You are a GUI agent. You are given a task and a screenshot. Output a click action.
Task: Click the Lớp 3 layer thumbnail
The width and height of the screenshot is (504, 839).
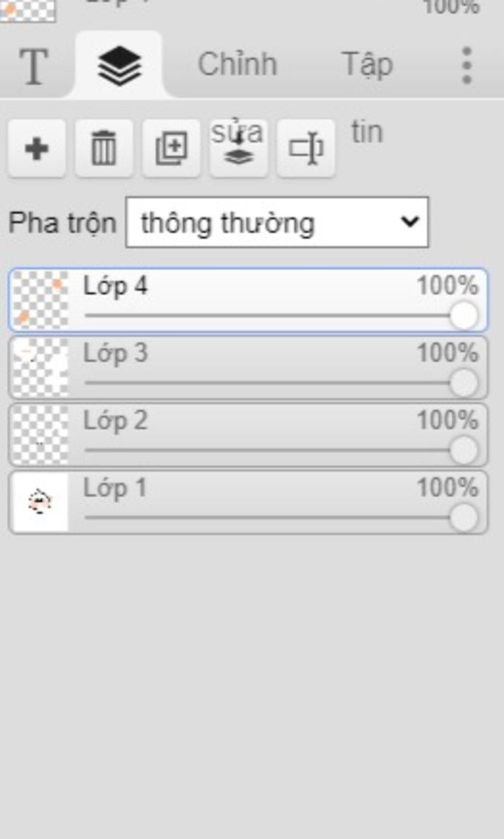[40, 368]
